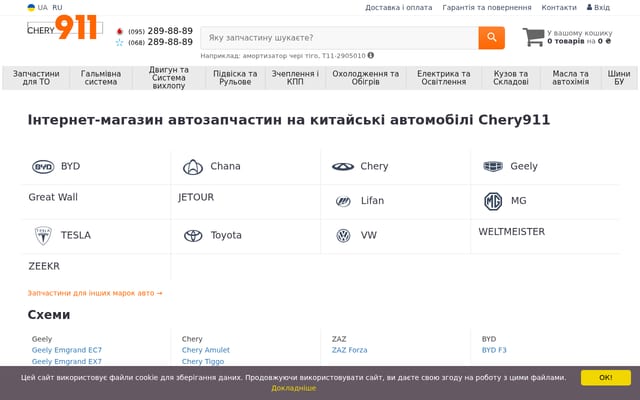Viewport: 640px width, 400px height.
Task: Click the Geely brand name text
Action: 524,167
